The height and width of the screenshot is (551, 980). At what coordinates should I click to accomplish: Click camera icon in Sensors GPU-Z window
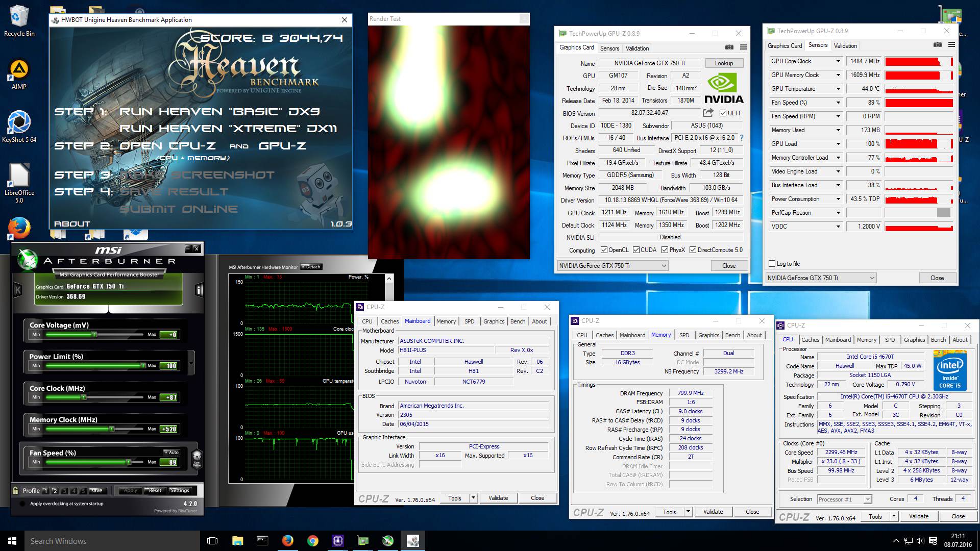coord(938,45)
